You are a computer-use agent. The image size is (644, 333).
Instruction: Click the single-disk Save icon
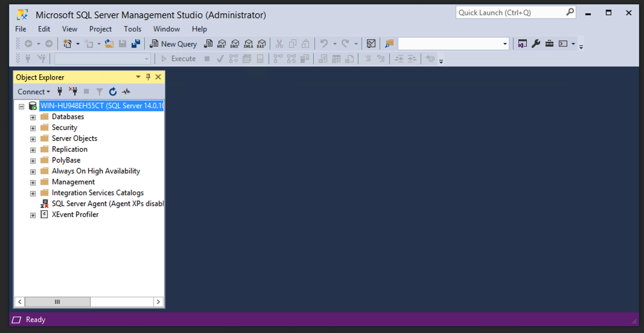[123, 44]
